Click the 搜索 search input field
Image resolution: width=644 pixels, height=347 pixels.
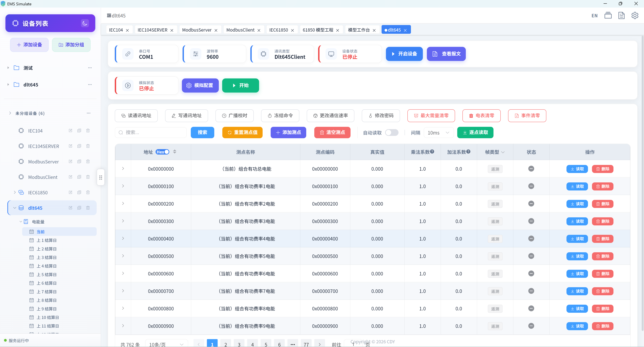click(151, 132)
